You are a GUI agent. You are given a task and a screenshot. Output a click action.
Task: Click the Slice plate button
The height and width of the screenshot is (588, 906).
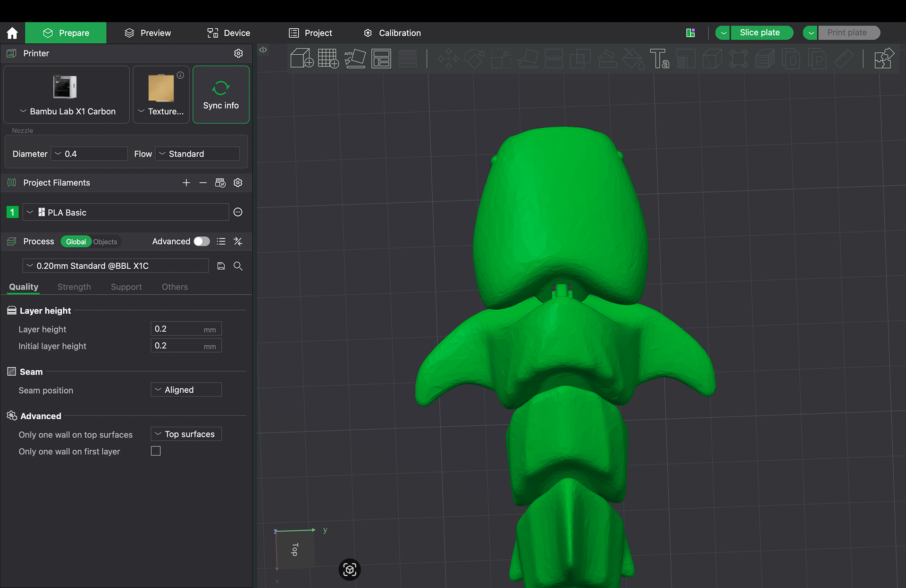(762, 33)
